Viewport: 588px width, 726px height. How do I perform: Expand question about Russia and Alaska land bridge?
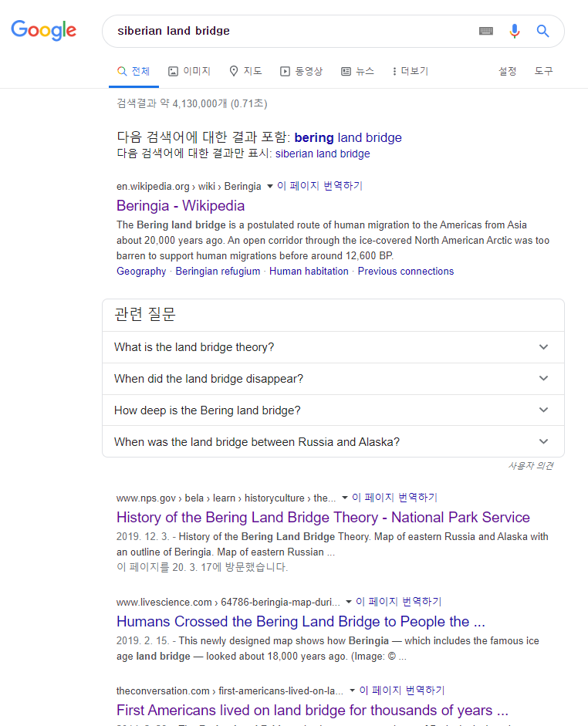333,442
